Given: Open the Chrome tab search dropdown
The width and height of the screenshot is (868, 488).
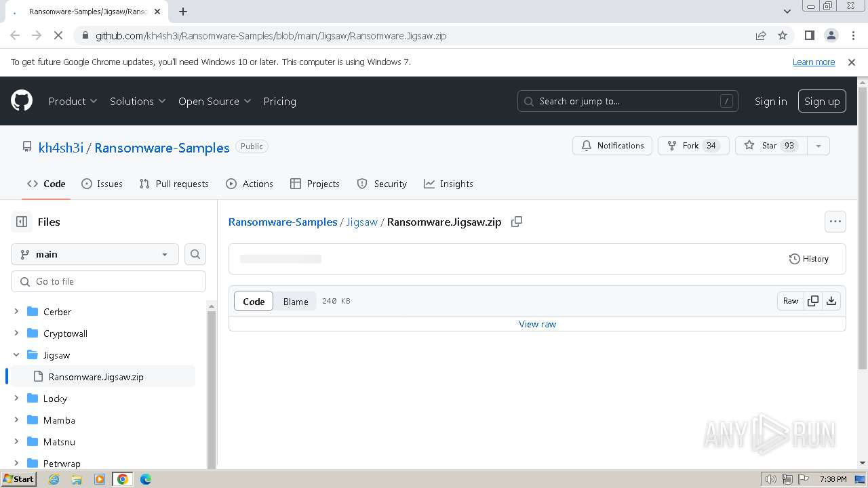Looking at the screenshot, I should click(x=787, y=12).
